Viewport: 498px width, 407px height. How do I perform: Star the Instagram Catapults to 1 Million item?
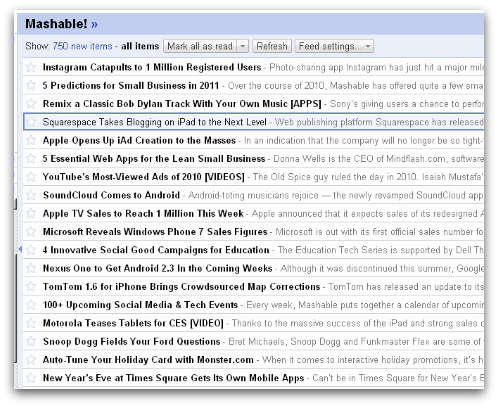pos(31,67)
